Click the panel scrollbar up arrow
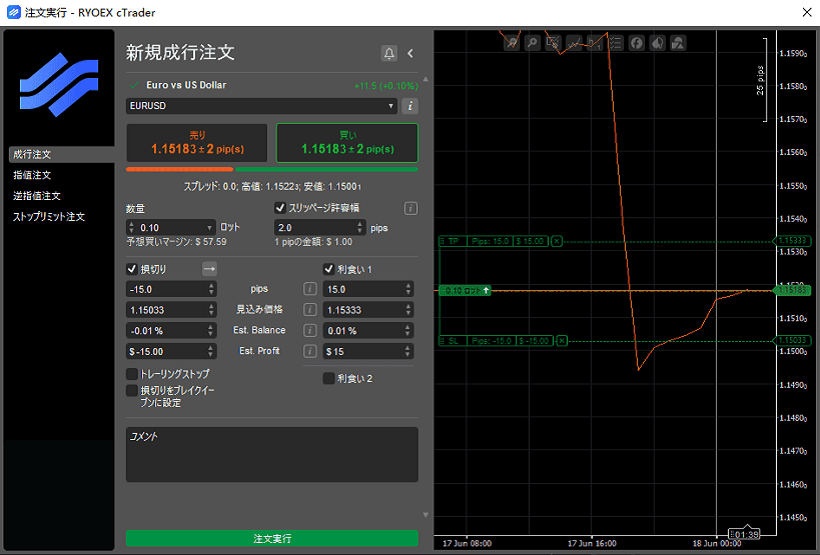 [426, 80]
